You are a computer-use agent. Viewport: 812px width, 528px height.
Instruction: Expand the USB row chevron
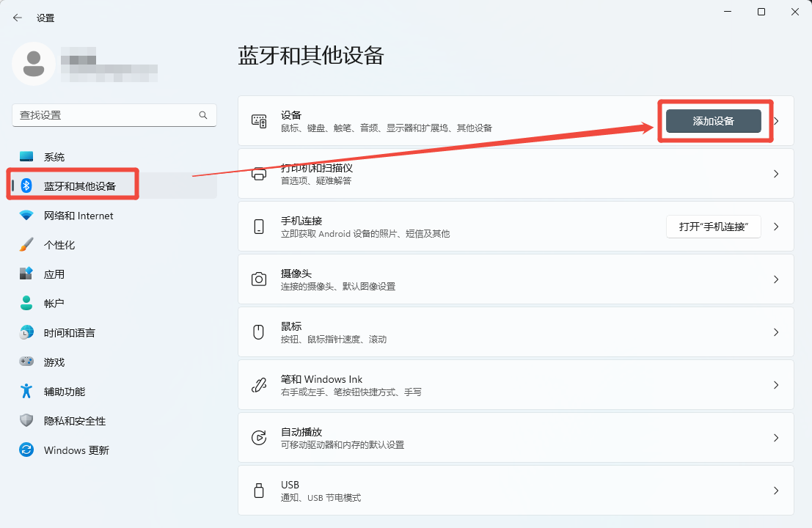point(776,491)
